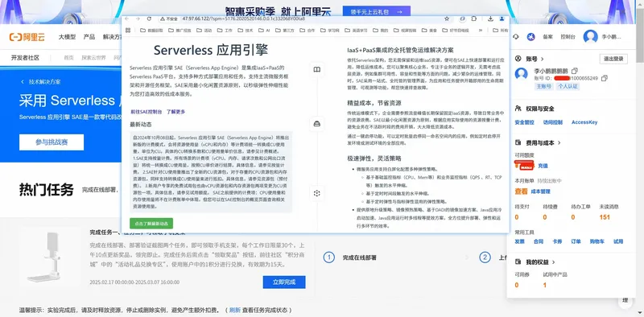Viewport: 644px width, 317px height.
Task: Click the 立即完成 button
Action: point(284,282)
